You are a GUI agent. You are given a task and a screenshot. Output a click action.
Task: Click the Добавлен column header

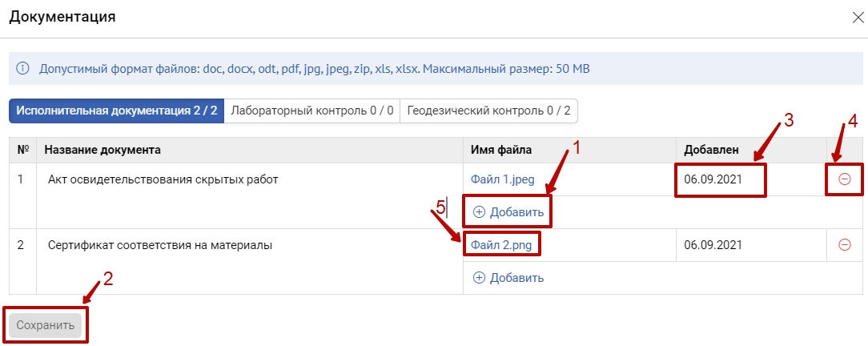pyautogui.click(x=711, y=150)
